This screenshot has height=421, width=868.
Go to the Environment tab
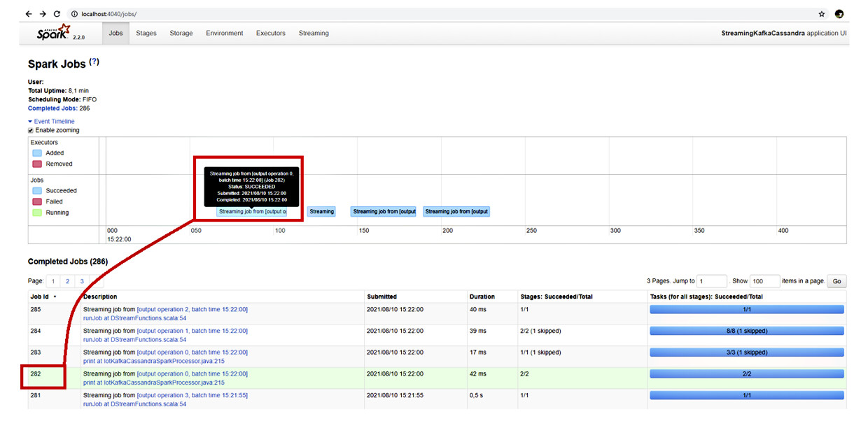[225, 33]
